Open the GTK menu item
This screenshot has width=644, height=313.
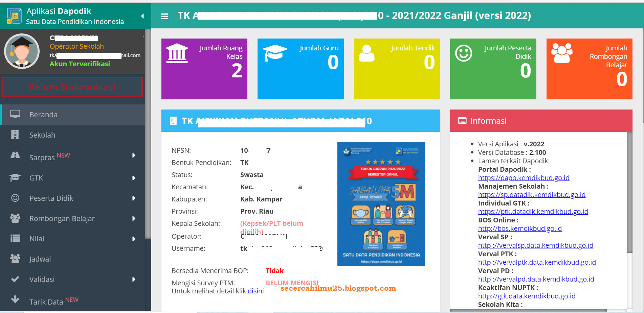[x=73, y=178]
